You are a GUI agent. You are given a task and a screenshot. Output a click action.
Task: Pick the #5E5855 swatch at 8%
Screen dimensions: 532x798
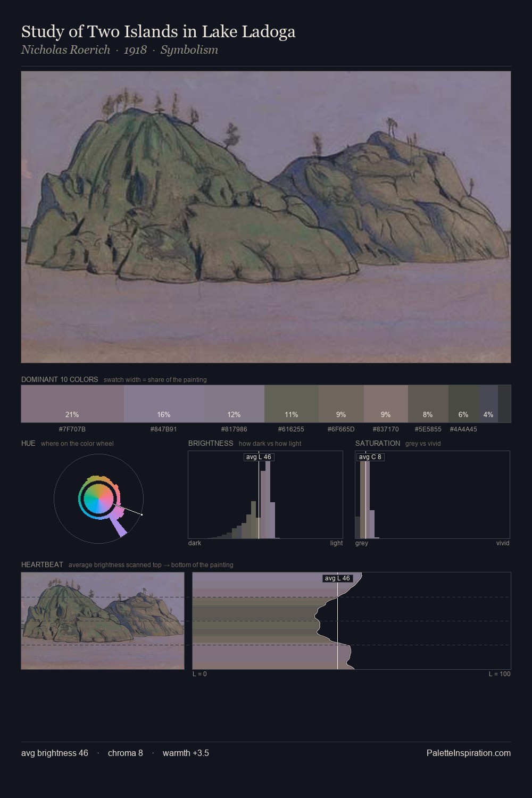point(428,404)
